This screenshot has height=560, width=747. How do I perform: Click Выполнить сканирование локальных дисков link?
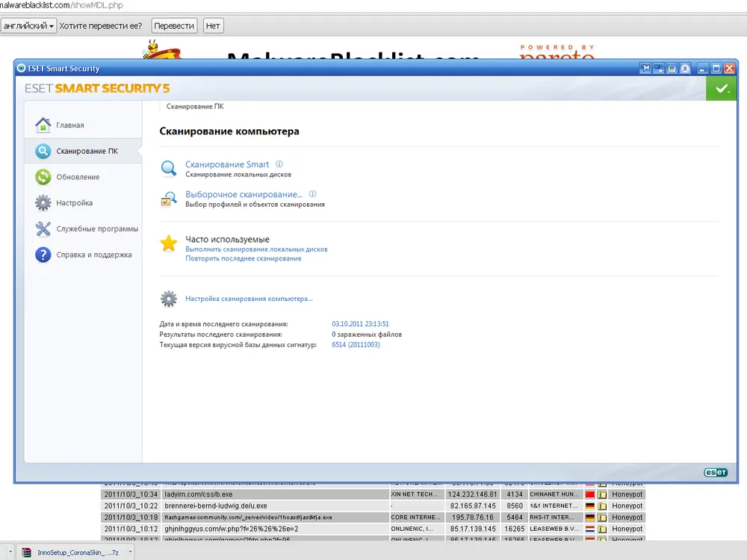pyautogui.click(x=256, y=249)
